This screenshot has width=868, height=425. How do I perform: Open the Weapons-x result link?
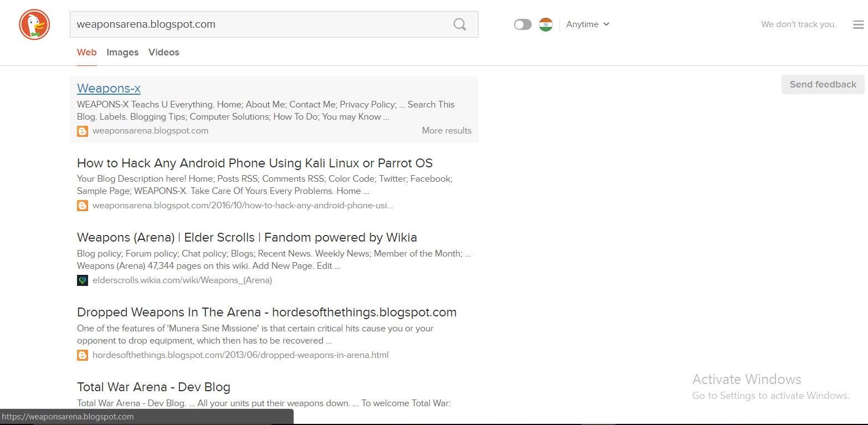coord(109,88)
